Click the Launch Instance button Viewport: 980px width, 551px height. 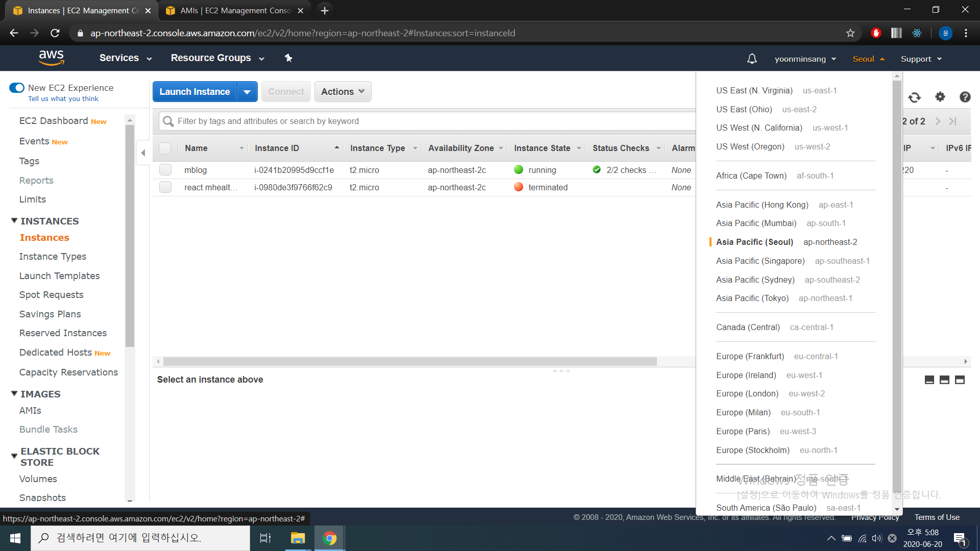[194, 92]
